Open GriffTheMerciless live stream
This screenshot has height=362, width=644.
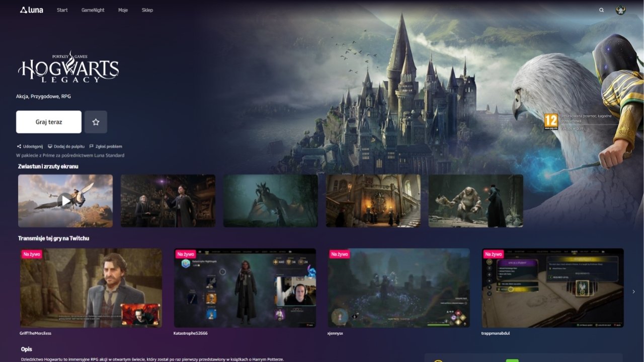pyautogui.click(x=91, y=287)
